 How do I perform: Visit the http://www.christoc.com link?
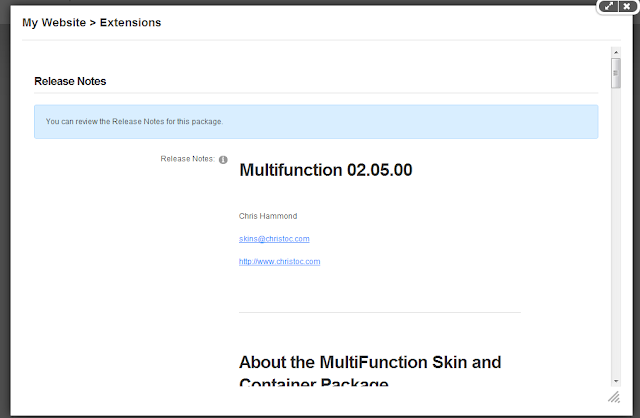coord(279,262)
